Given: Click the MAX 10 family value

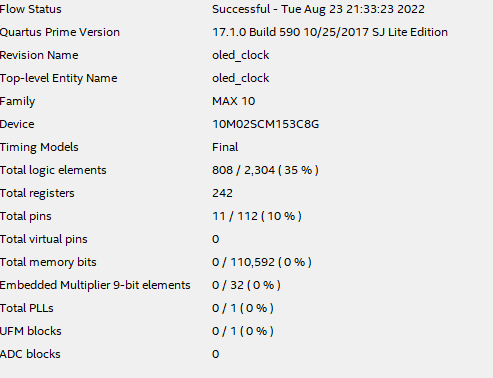Looking at the screenshot, I should pos(233,101).
